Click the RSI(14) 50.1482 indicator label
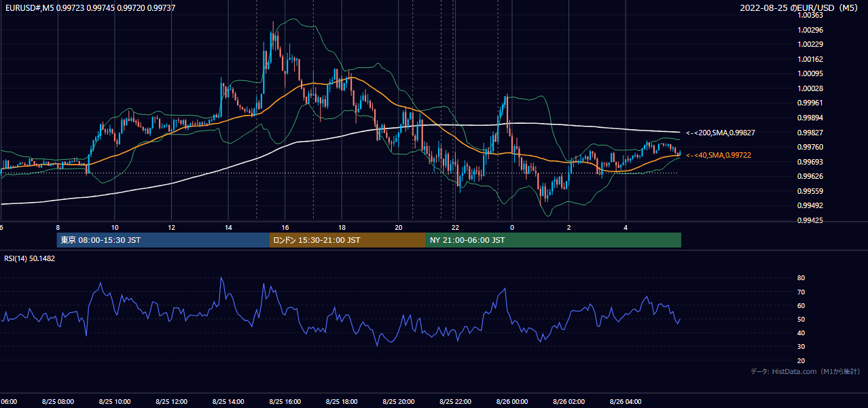868x408 pixels. pyautogui.click(x=30, y=258)
